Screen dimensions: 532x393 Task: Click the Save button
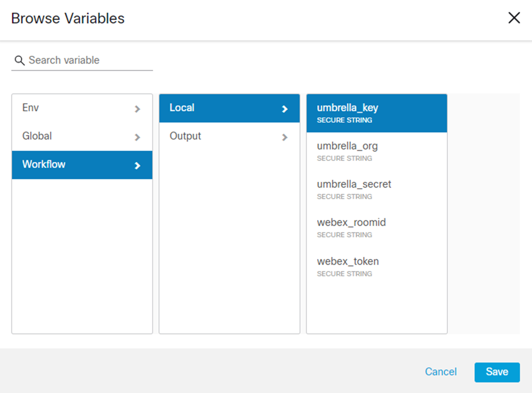497,372
